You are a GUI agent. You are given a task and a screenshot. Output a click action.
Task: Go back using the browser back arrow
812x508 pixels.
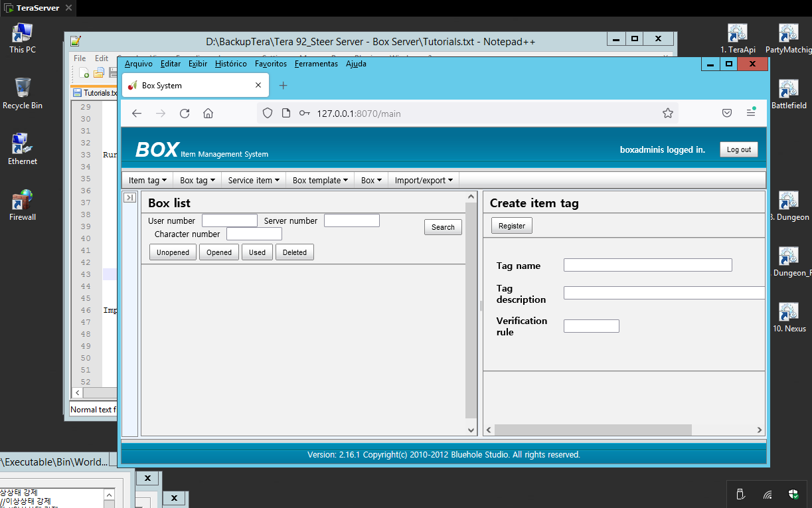[x=137, y=114]
